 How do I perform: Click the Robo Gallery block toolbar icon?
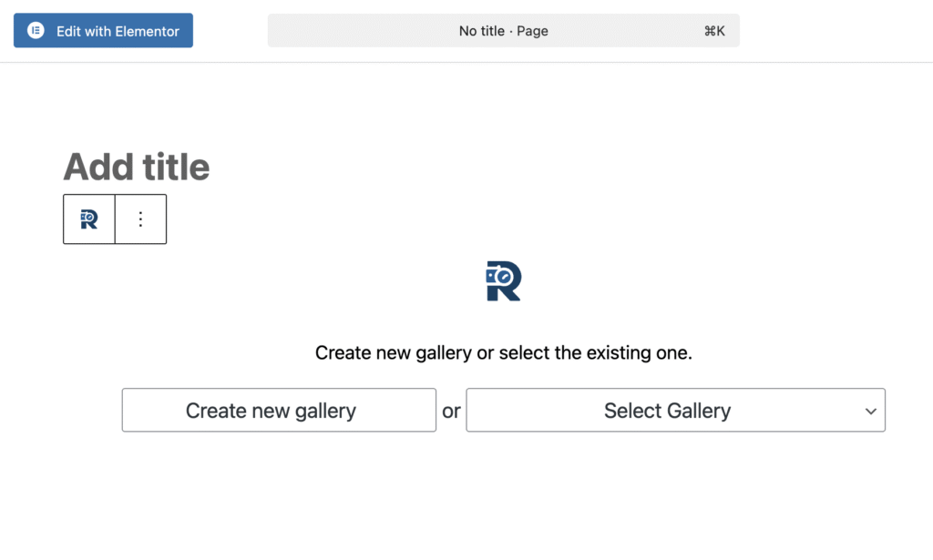click(89, 219)
